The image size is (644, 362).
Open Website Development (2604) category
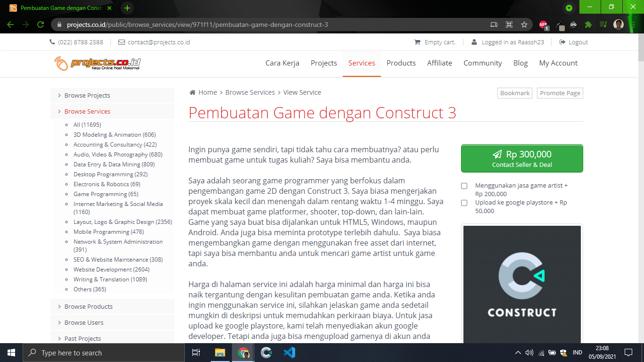click(112, 269)
